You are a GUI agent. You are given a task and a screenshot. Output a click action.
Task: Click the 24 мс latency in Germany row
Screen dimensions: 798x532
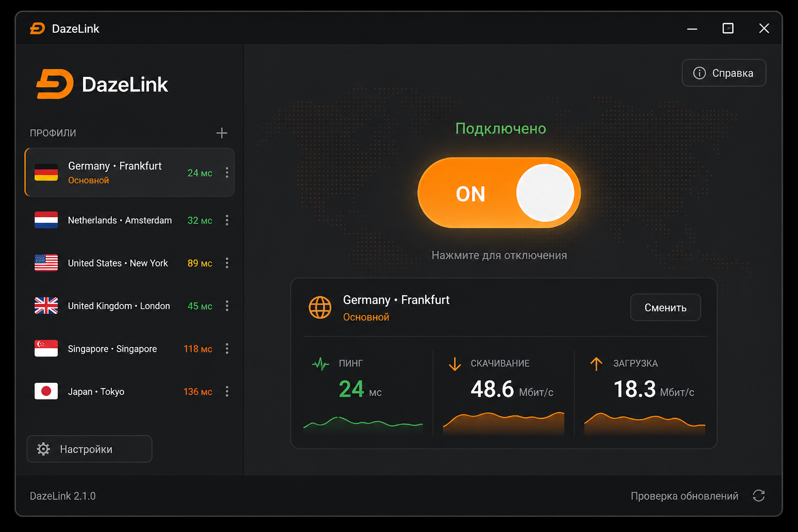(200, 173)
